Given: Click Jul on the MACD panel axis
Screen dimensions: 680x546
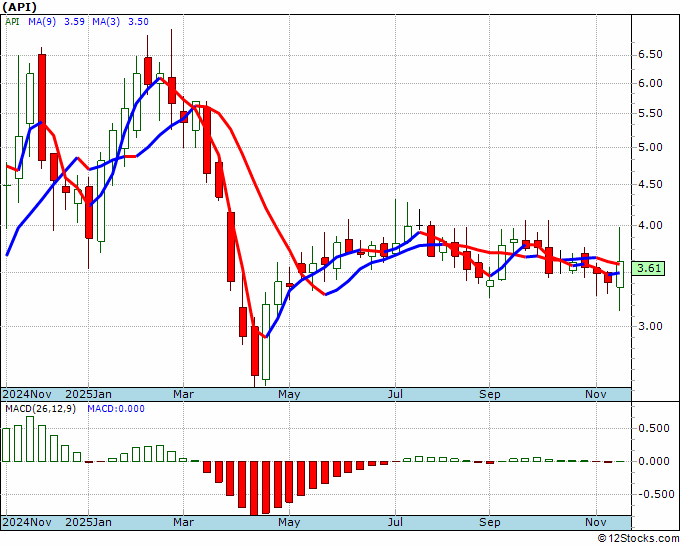Looking at the screenshot, I should [395, 522].
